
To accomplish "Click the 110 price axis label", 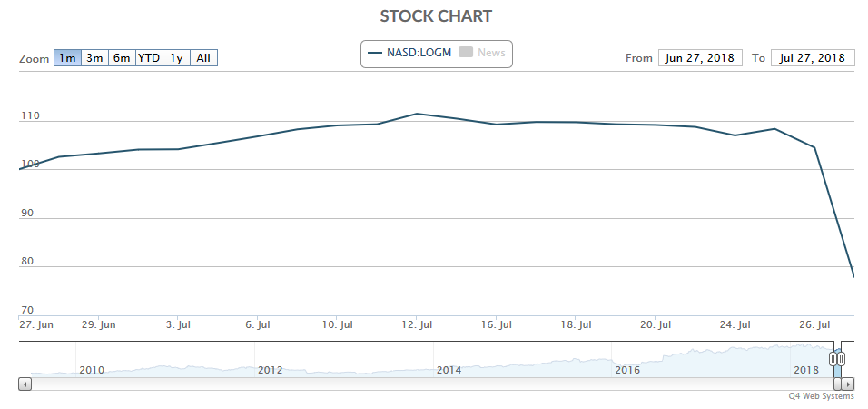I will tap(30, 115).
